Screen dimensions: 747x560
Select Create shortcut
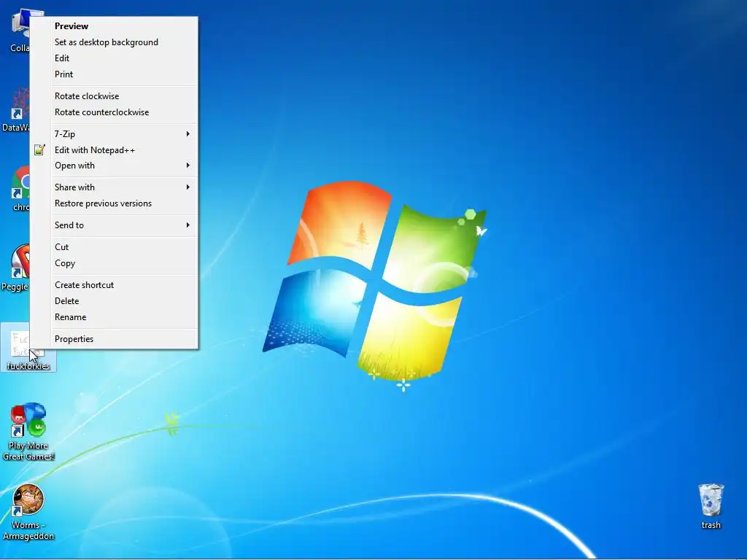click(114, 285)
